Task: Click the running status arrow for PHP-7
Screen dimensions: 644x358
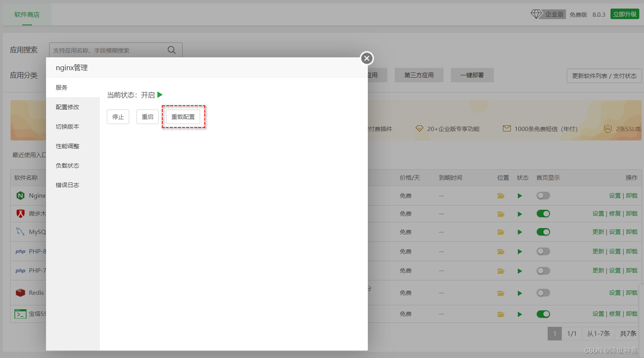Action: point(520,271)
